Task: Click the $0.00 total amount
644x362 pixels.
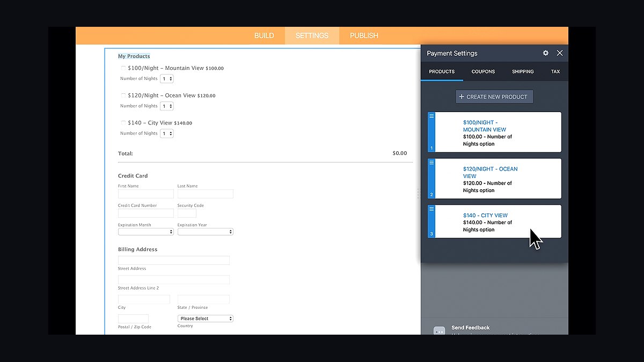Action: tap(400, 153)
